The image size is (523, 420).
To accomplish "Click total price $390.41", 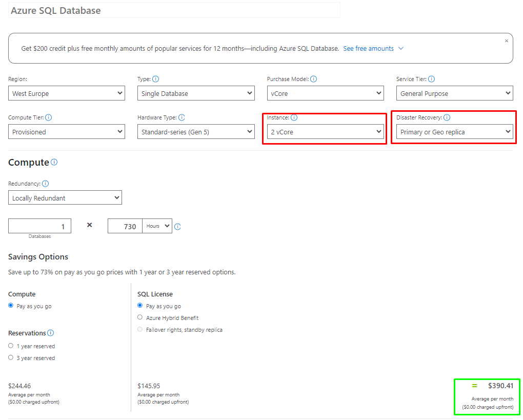I will [x=500, y=386].
